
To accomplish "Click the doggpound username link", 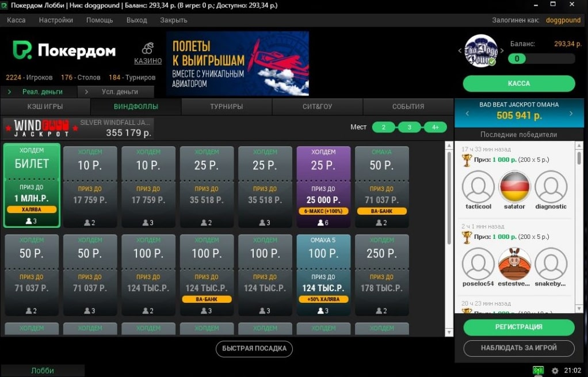I will tap(563, 20).
